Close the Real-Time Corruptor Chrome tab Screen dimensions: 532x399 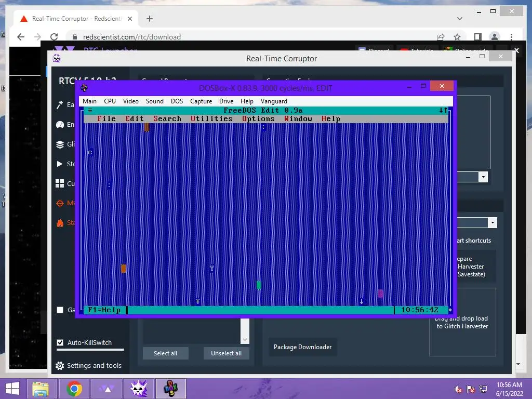(x=129, y=19)
